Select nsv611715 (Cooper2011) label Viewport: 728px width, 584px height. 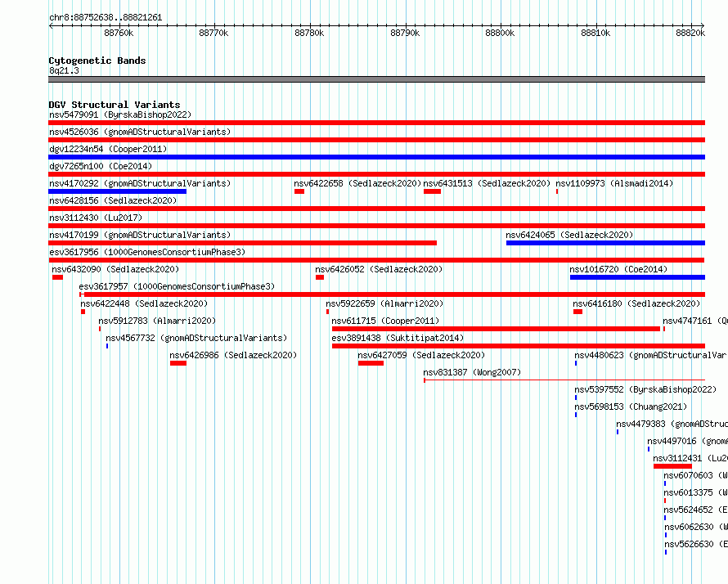click(x=385, y=321)
